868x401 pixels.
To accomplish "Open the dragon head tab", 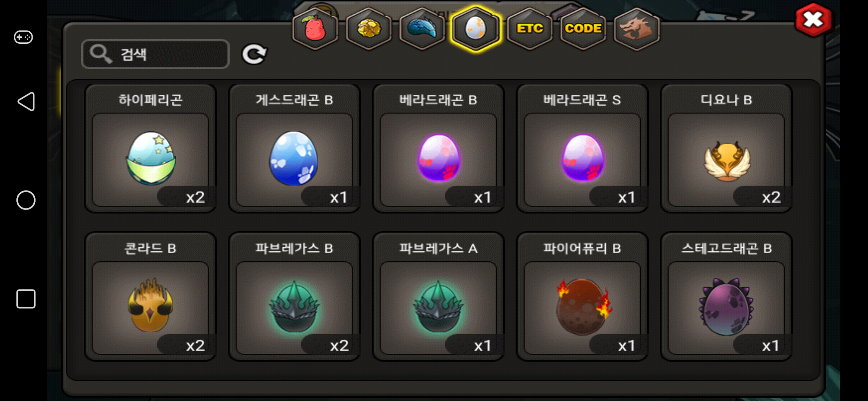I will click(637, 28).
